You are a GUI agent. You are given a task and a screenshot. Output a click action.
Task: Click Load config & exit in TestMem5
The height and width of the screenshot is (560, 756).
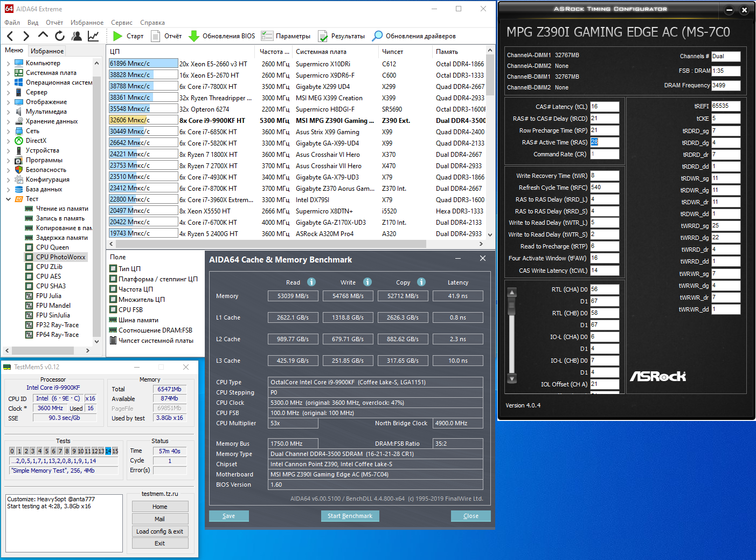(160, 531)
